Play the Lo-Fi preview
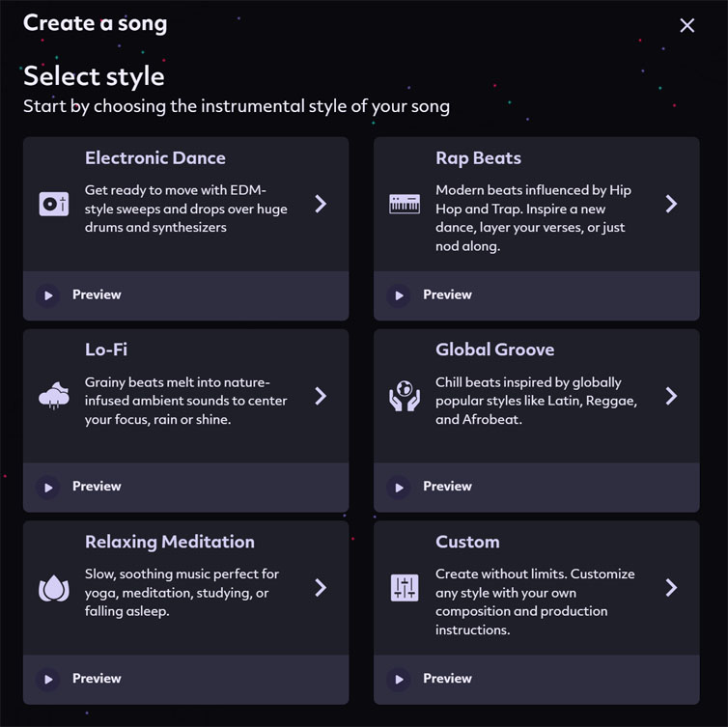The height and width of the screenshot is (727, 728). [48, 488]
